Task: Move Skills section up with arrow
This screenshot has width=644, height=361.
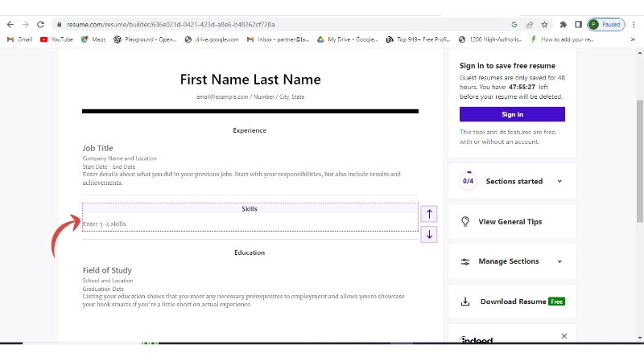Action: (429, 214)
